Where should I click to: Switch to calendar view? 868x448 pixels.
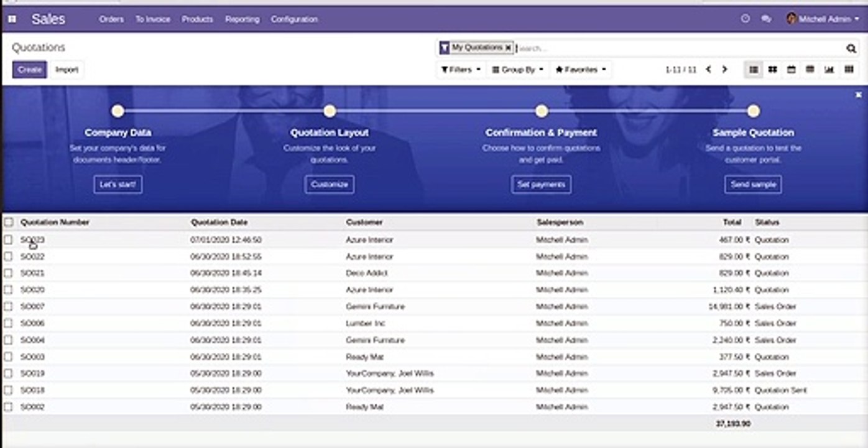pyautogui.click(x=791, y=70)
